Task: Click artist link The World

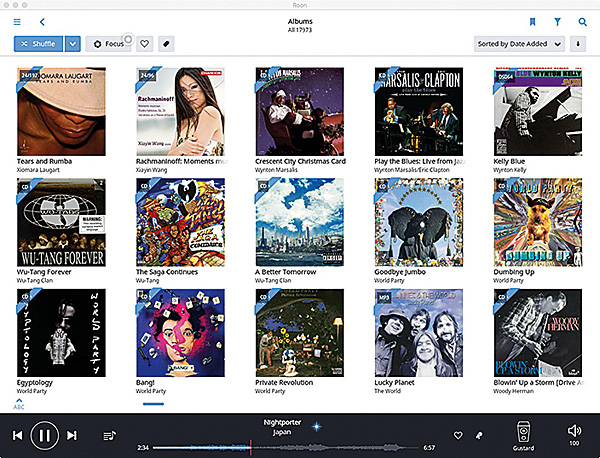Action: click(387, 391)
